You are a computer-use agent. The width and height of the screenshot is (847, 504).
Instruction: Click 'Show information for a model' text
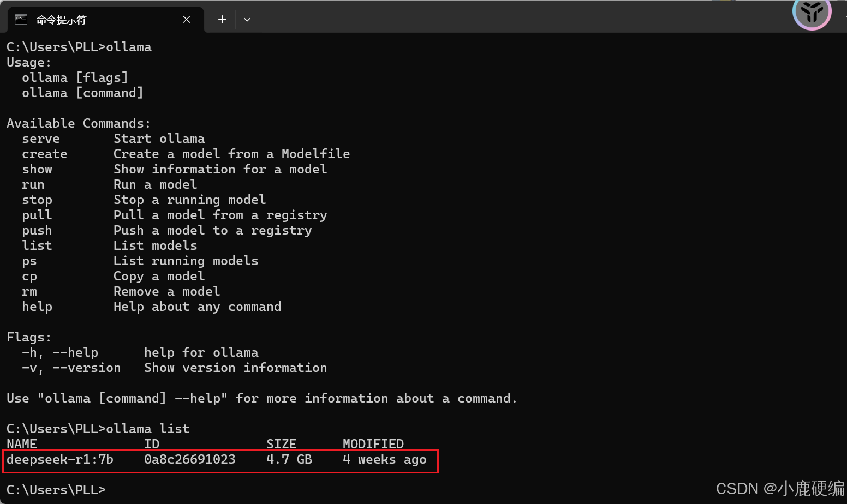tap(220, 170)
